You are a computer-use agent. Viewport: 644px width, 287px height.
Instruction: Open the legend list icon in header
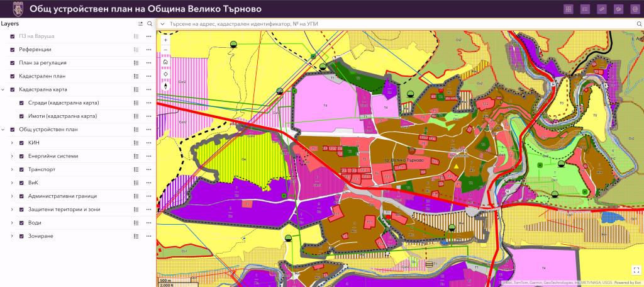[x=586, y=9]
